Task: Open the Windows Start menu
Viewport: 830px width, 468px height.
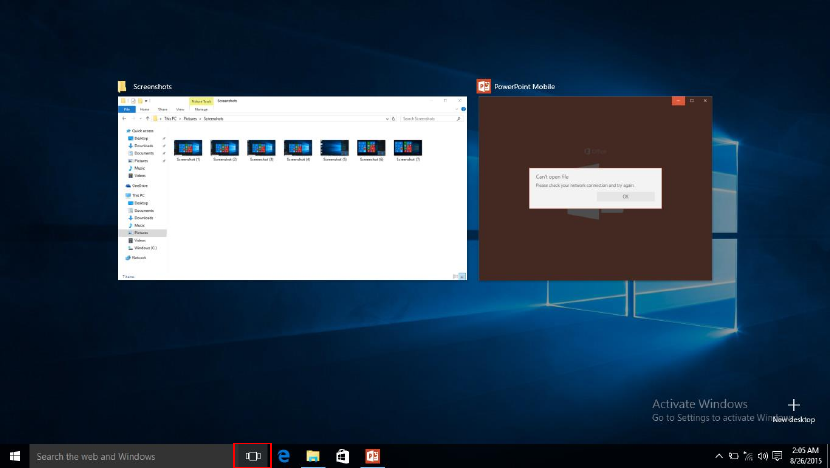Action: 15,456
